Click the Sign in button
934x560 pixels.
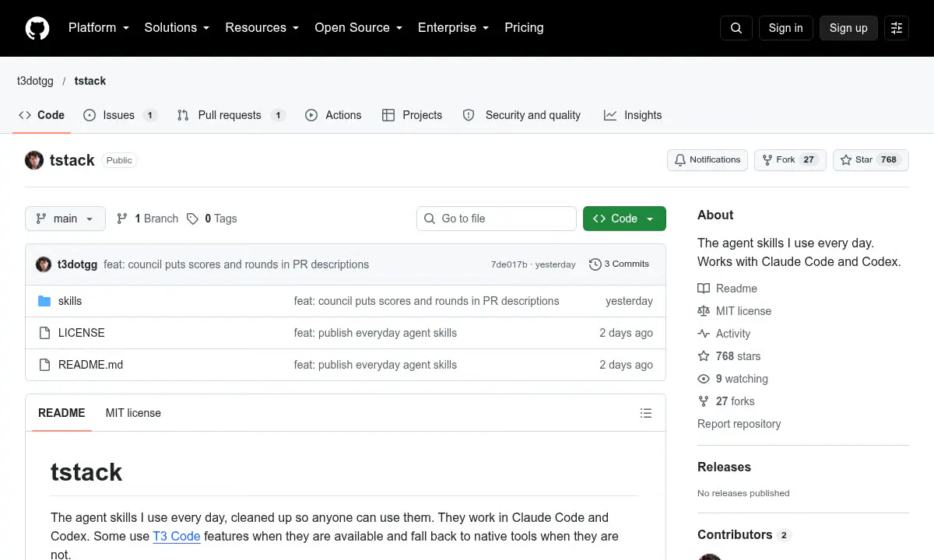tap(785, 28)
